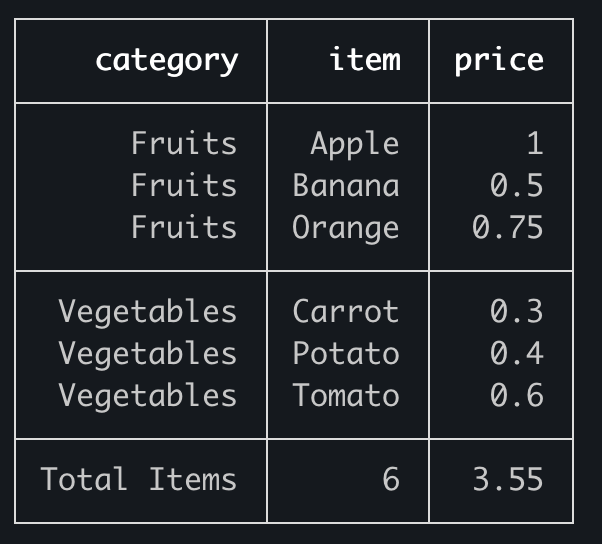Click the item column header

click(365, 61)
